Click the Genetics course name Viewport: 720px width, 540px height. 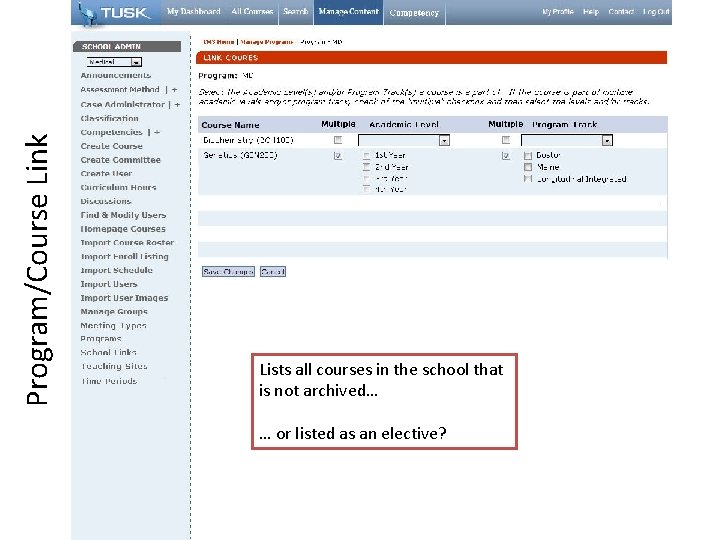coord(240,155)
